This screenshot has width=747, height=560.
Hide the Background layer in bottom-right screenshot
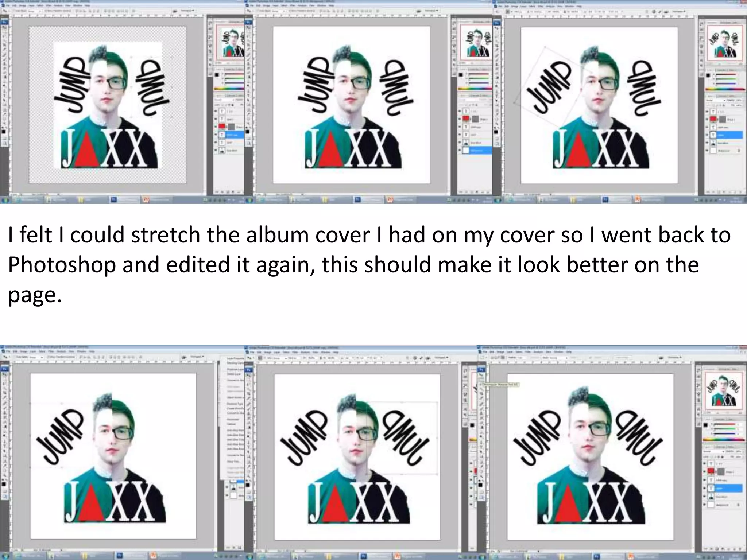(705, 505)
